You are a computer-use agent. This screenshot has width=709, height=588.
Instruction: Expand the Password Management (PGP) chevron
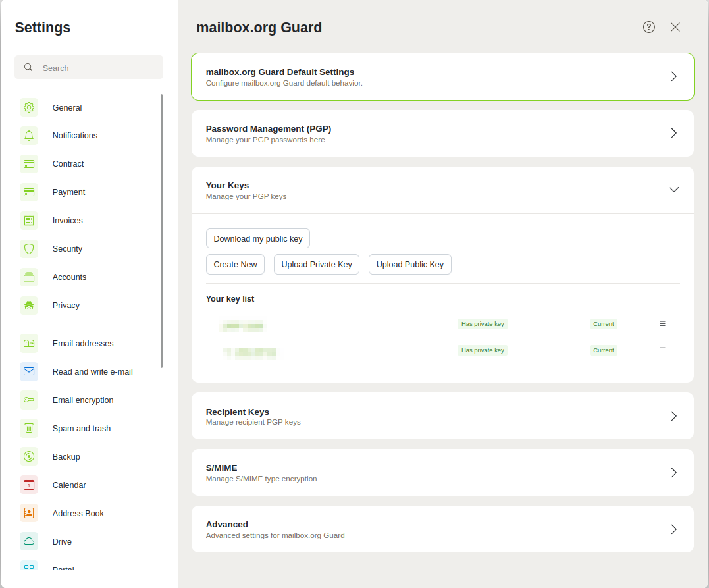(673, 133)
